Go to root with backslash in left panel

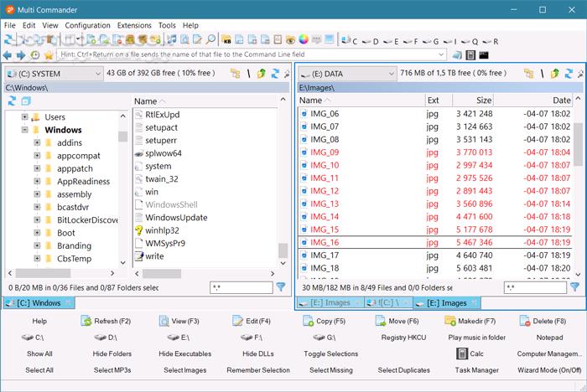pyautogui.click(x=248, y=74)
